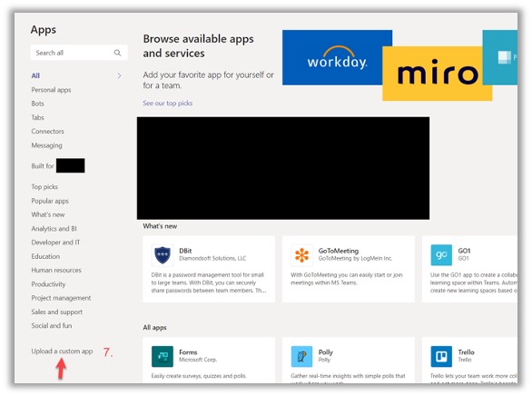Select the All category
Image resolution: width=532 pixels, height=396 pixels.
(x=35, y=75)
